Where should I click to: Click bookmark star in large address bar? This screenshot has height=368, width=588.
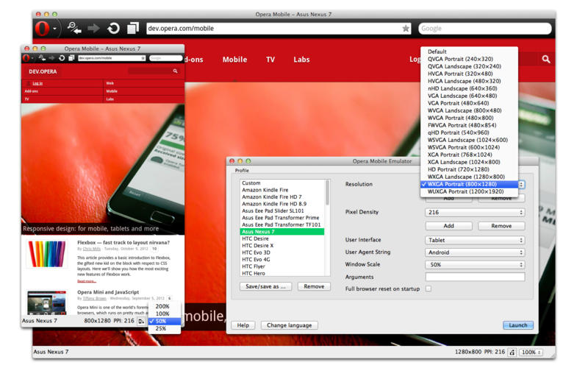coord(405,29)
